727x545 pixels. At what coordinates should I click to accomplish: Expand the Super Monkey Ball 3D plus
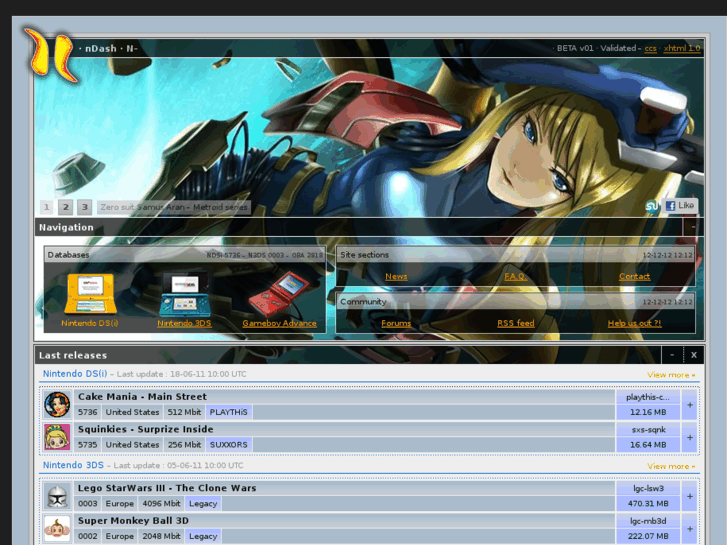(690, 528)
